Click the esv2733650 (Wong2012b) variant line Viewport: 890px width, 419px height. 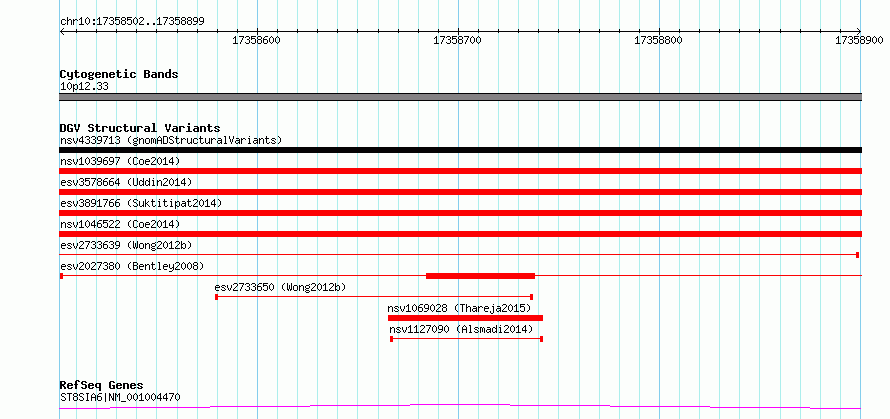(375, 297)
